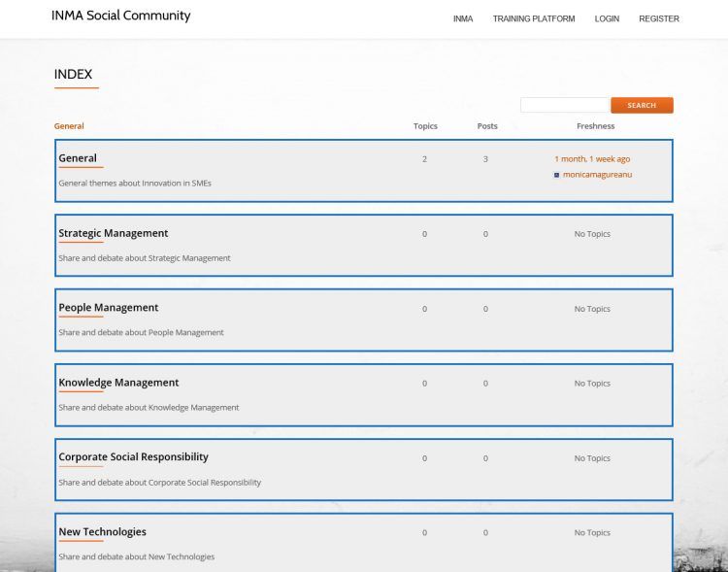Click 'No Topics' in New Technologies row
The image size is (728, 572).
coord(592,532)
